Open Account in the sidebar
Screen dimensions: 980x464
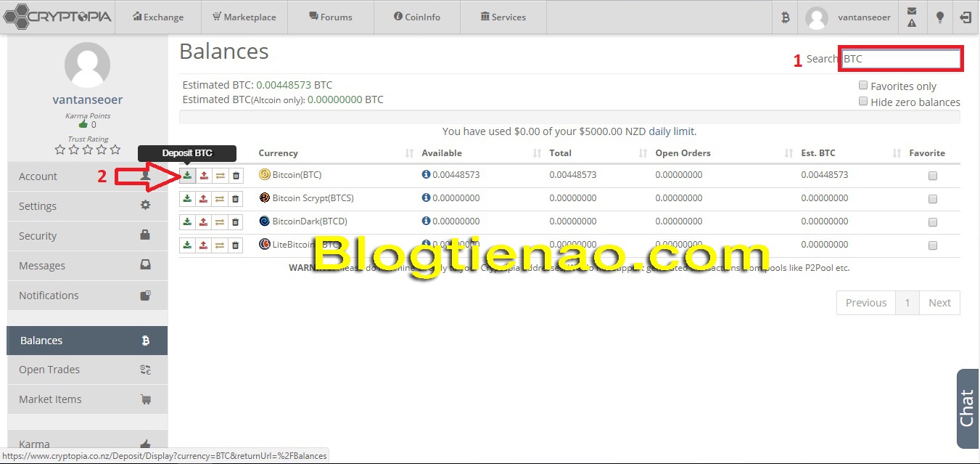[87, 176]
